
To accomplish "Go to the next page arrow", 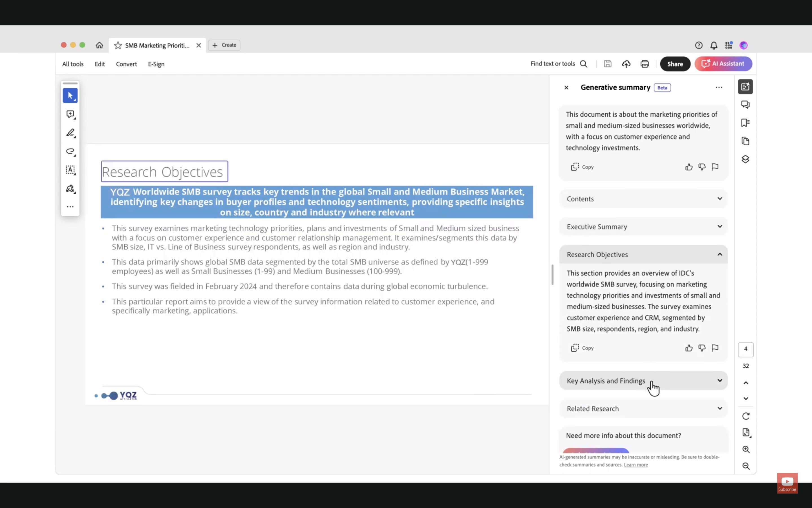I will click(745, 398).
